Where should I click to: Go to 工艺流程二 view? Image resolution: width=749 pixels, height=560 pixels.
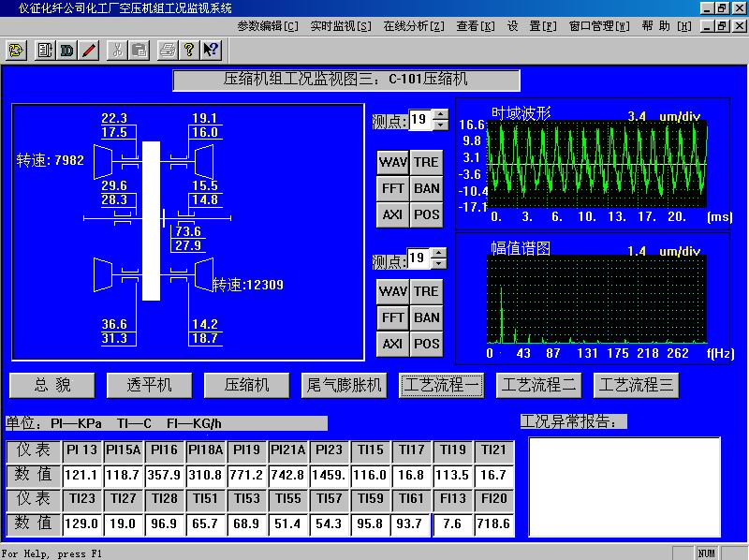click(540, 385)
